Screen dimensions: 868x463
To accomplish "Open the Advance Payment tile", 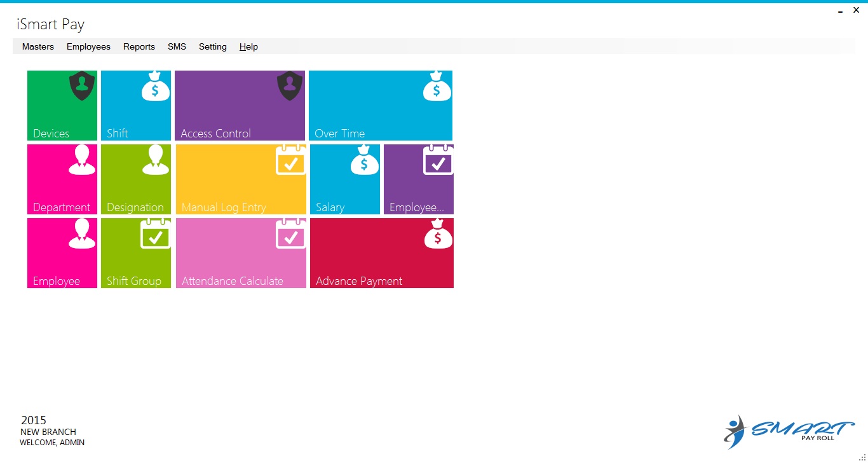I will [381, 253].
